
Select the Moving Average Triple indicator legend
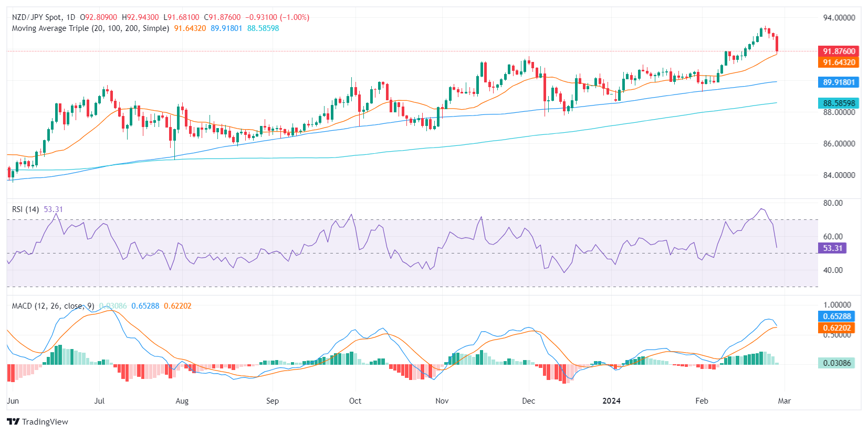[90, 28]
